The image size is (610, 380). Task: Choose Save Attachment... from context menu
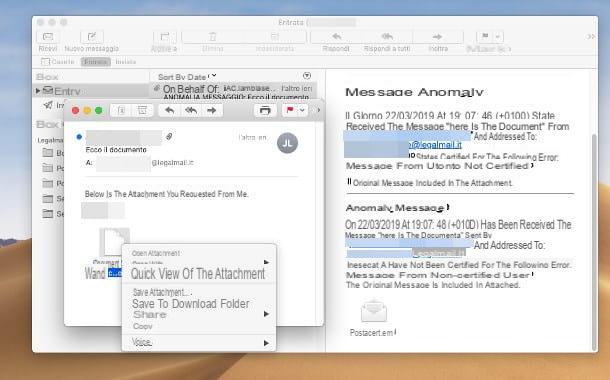point(162,292)
